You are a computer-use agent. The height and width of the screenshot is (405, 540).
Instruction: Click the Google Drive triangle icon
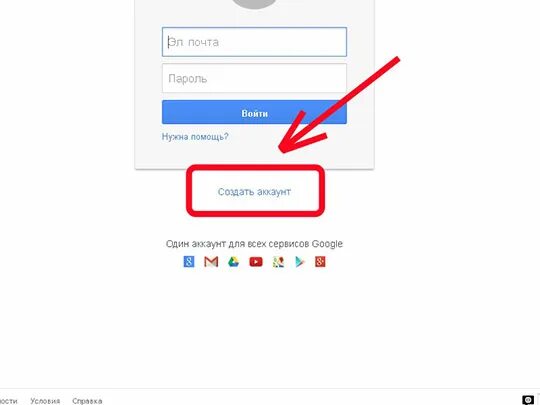(233, 262)
